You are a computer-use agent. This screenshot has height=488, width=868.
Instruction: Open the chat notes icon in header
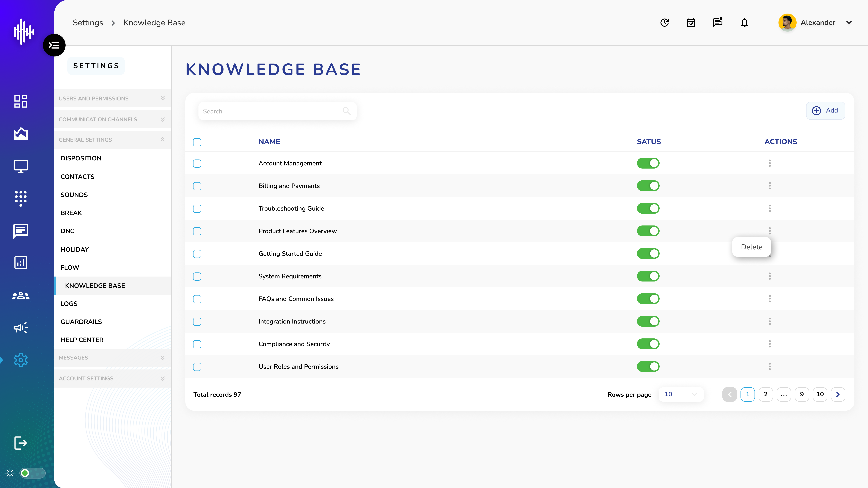[x=718, y=22]
